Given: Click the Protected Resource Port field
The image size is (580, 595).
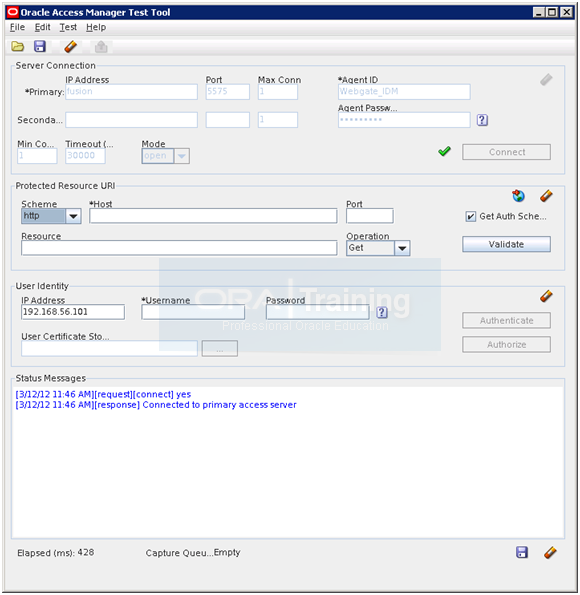Looking at the screenshot, I should [370, 216].
